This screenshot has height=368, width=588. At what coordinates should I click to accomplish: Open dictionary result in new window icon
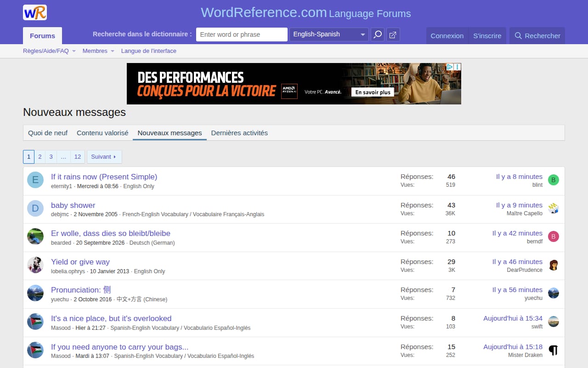[393, 35]
